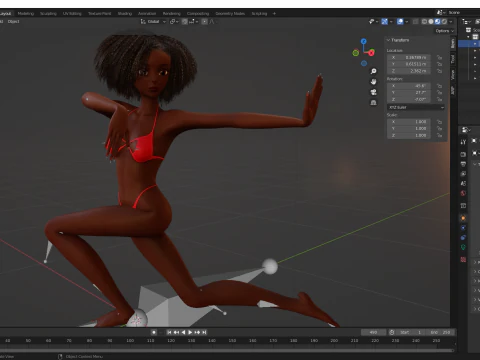The width and height of the screenshot is (480, 360).
Task: Click the red X axis gizmo ball
Action: (371, 52)
